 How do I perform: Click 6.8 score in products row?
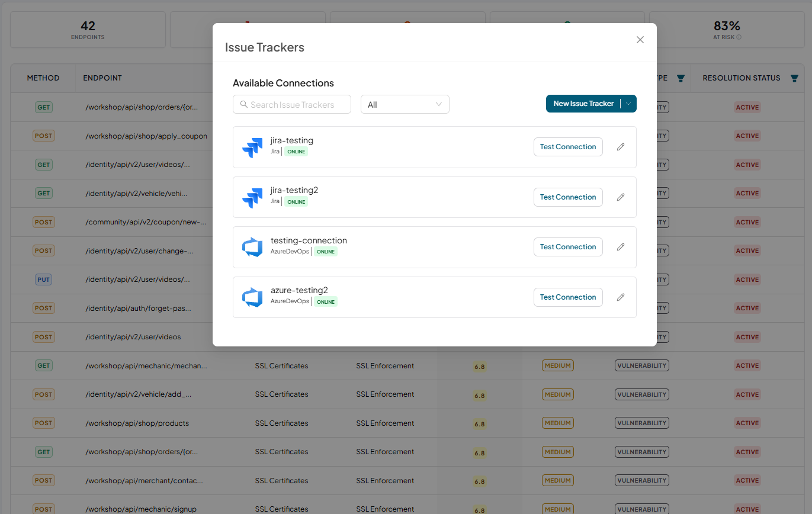pos(479,424)
